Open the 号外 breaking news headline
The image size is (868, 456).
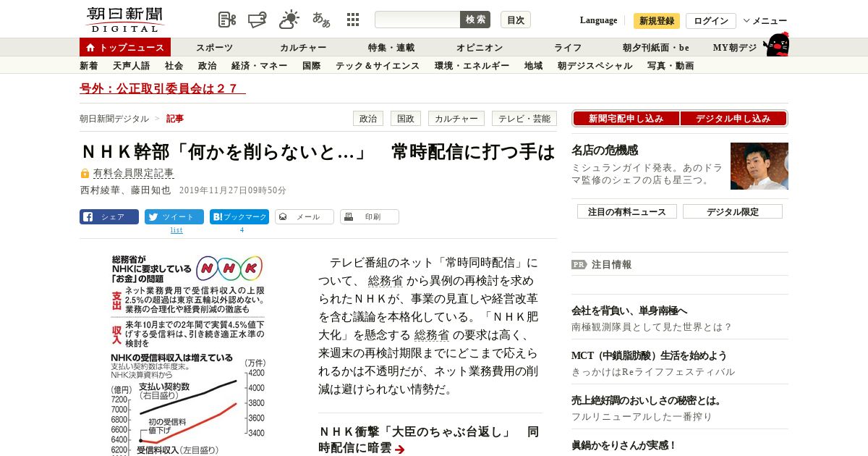point(163,89)
